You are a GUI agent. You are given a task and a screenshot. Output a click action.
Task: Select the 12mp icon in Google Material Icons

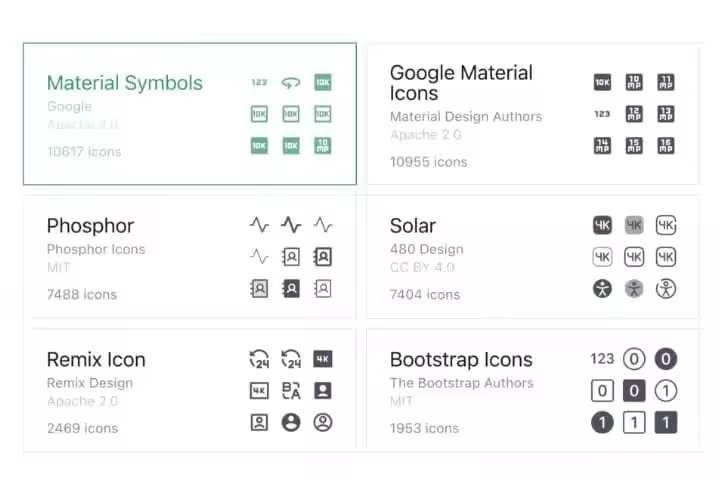tap(634, 114)
